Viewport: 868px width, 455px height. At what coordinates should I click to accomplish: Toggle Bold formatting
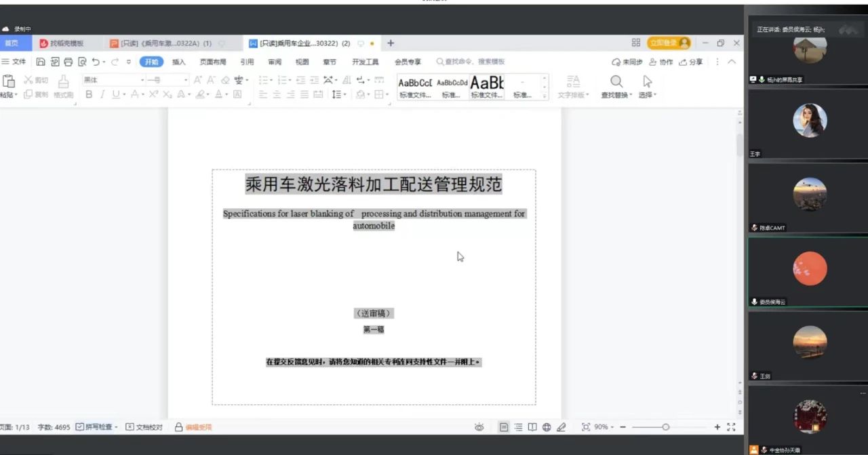tap(88, 94)
